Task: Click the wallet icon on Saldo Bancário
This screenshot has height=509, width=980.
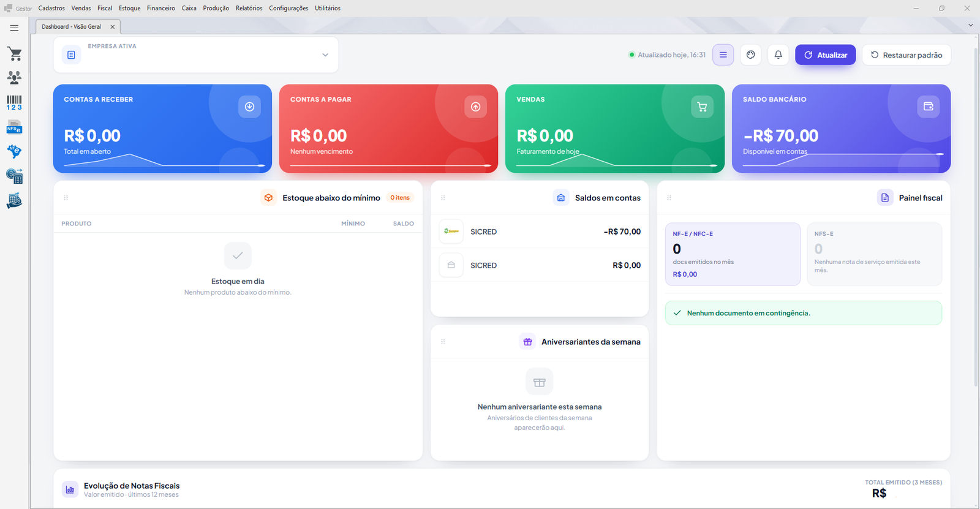Action: [x=928, y=107]
